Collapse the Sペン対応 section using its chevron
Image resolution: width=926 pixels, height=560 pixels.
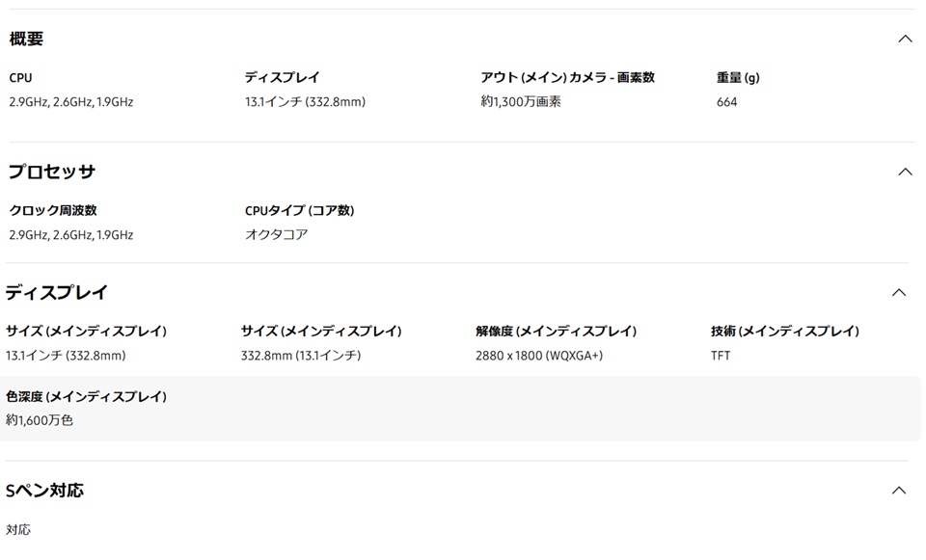(x=899, y=491)
